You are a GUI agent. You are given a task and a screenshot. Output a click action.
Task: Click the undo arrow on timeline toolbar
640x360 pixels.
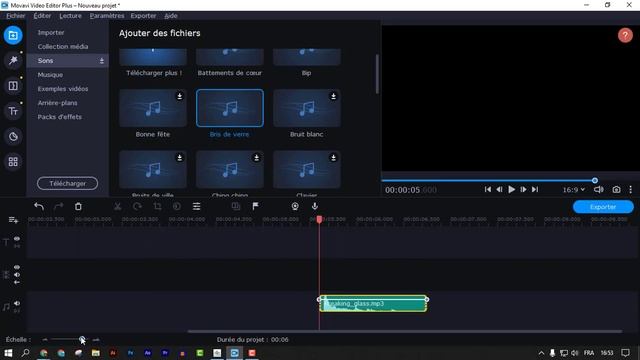39,207
